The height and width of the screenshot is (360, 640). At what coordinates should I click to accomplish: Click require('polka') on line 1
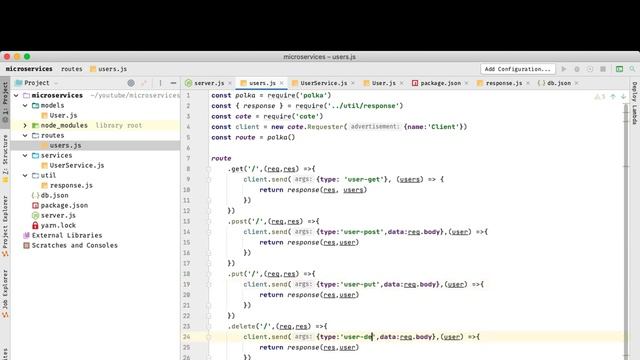(299, 95)
